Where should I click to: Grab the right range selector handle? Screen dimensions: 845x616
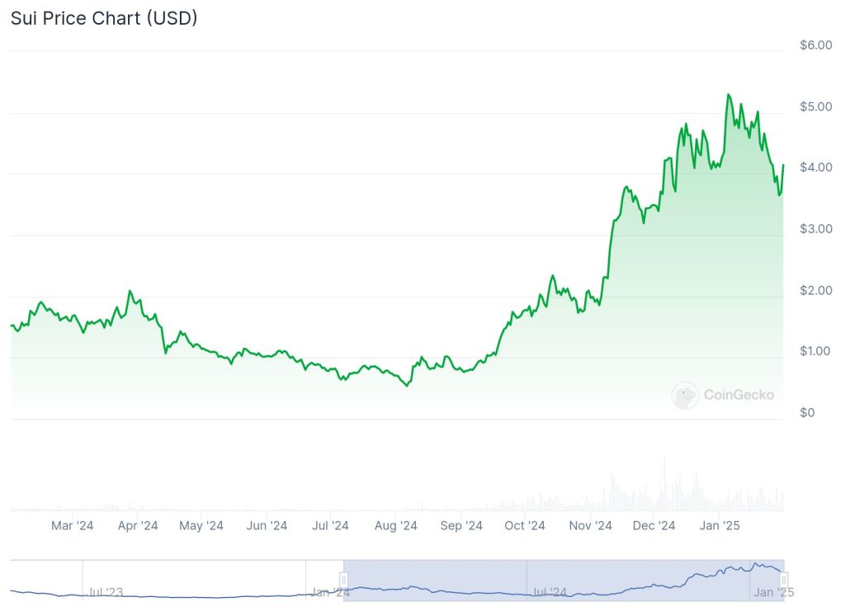click(784, 580)
